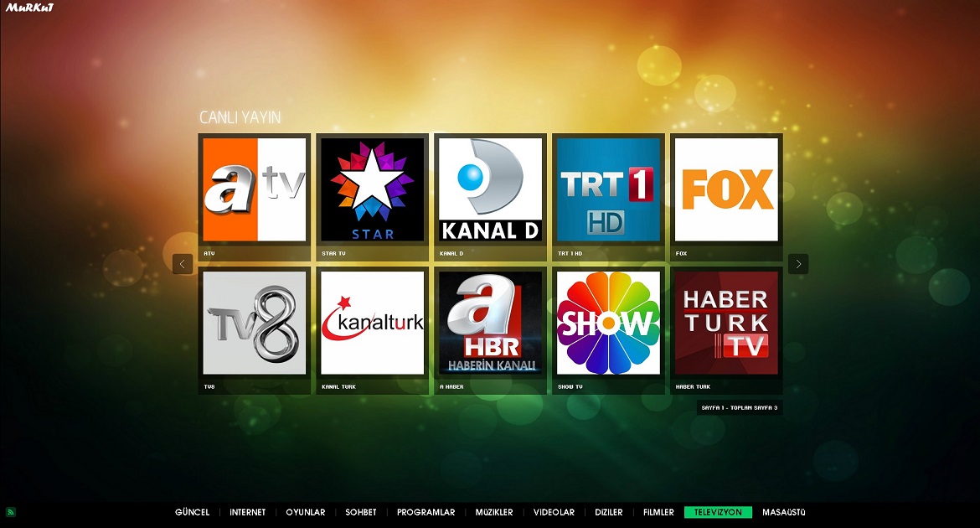The image size is (980, 528).
Task: Click the CANLI YAYIN heading
Action: click(240, 117)
